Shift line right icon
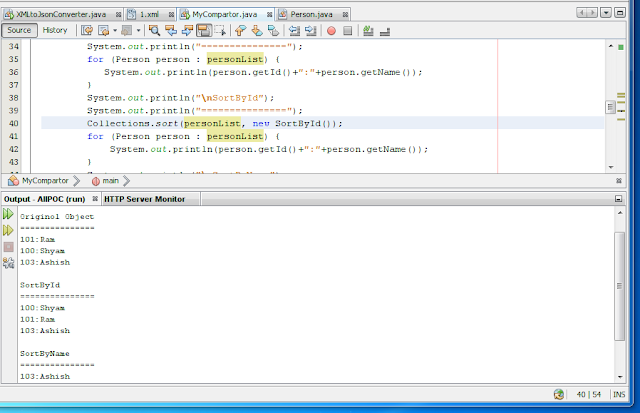This screenshot has width=640, height=413. [311, 31]
